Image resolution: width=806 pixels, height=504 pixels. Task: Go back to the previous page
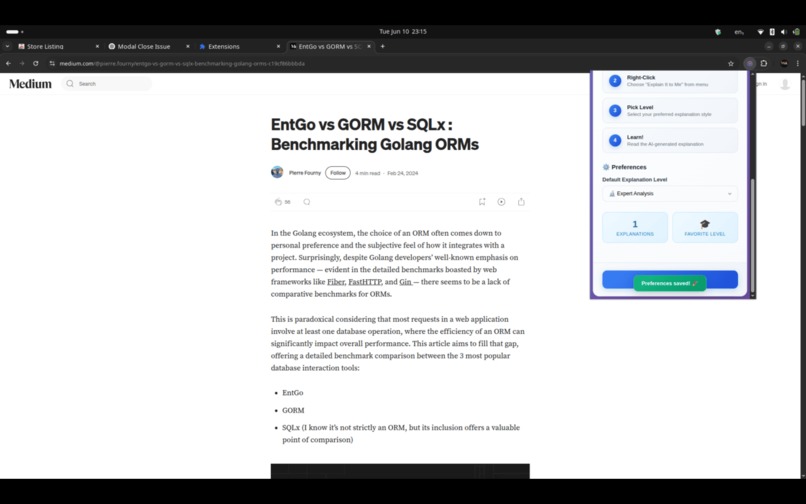tap(8, 63)
